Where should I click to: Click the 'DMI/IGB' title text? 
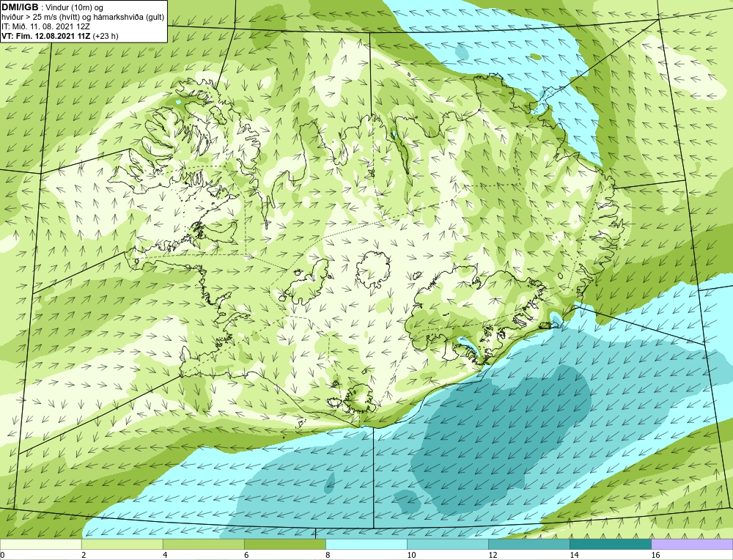click(x=20, y=7)
